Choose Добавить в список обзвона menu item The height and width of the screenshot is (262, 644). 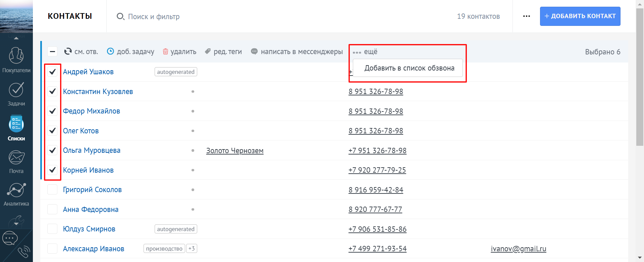coord(409,68)
